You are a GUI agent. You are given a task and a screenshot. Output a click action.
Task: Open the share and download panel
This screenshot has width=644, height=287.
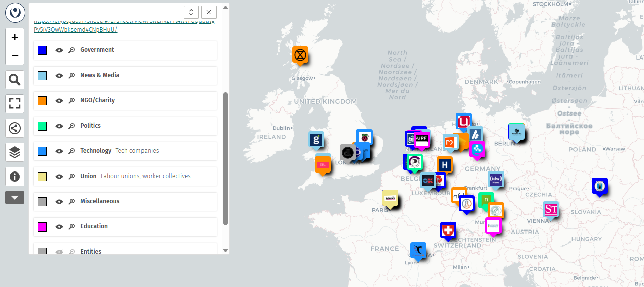click(15, 128)
